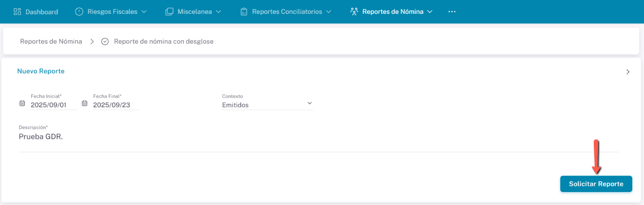Viewport: 644px width, 205px height.
Task: Go to the Dashboard menu item
Action: coord(36,12)
